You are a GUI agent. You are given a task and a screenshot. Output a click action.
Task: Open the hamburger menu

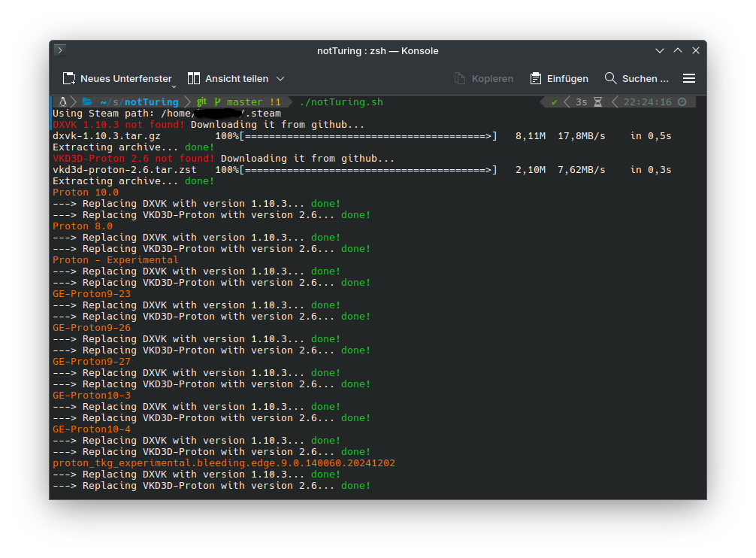(689, 79)
